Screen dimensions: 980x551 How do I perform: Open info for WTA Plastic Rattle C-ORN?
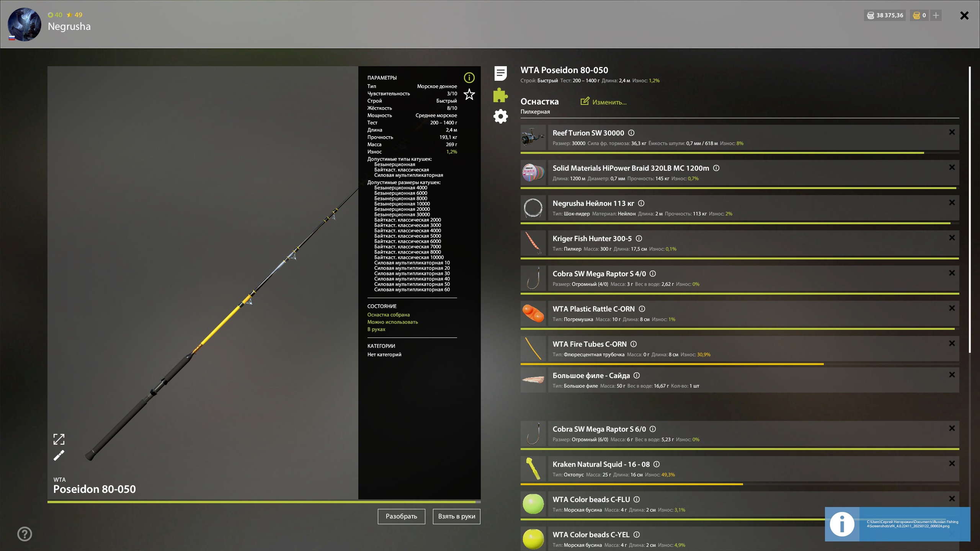(x=642, y=309)
